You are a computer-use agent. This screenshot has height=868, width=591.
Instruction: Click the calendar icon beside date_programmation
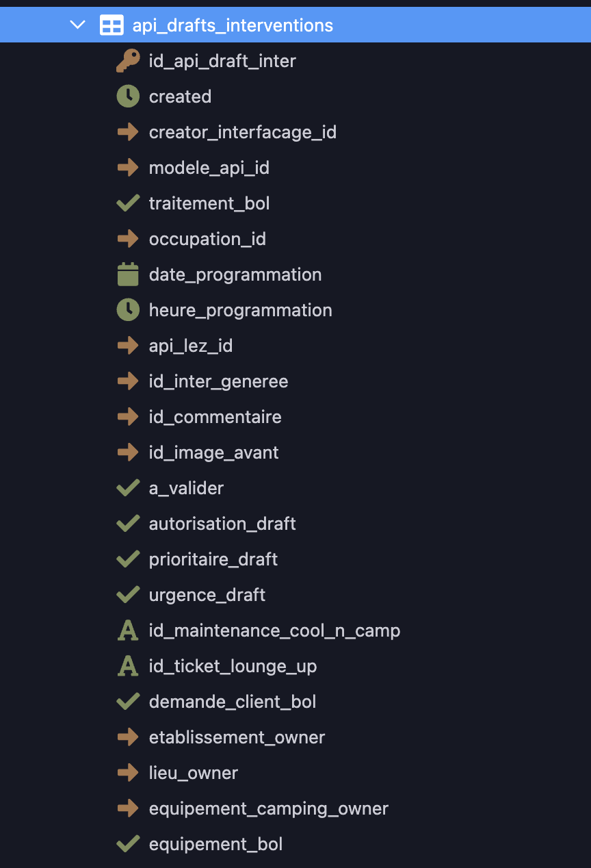128,275
